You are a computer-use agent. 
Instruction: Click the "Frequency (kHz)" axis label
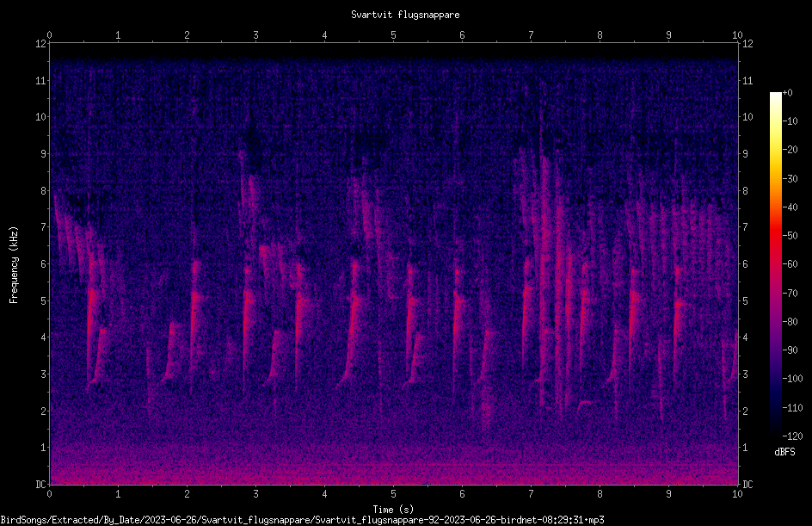click(14, 265)
